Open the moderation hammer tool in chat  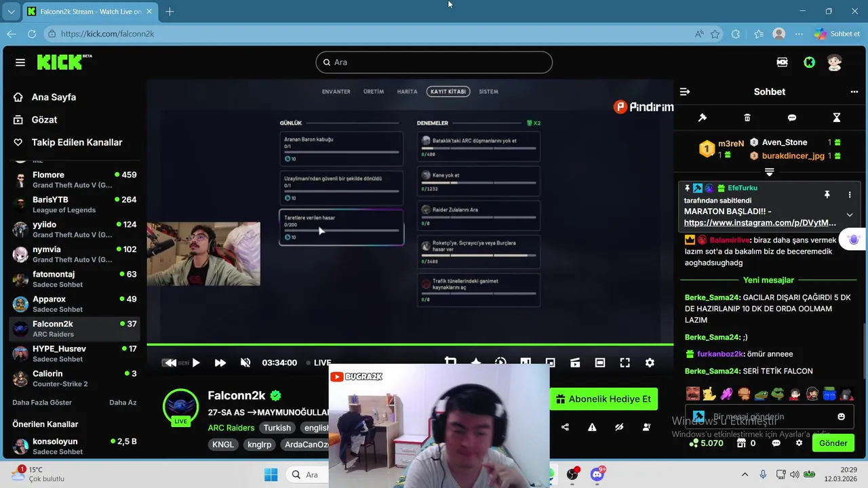703,118
